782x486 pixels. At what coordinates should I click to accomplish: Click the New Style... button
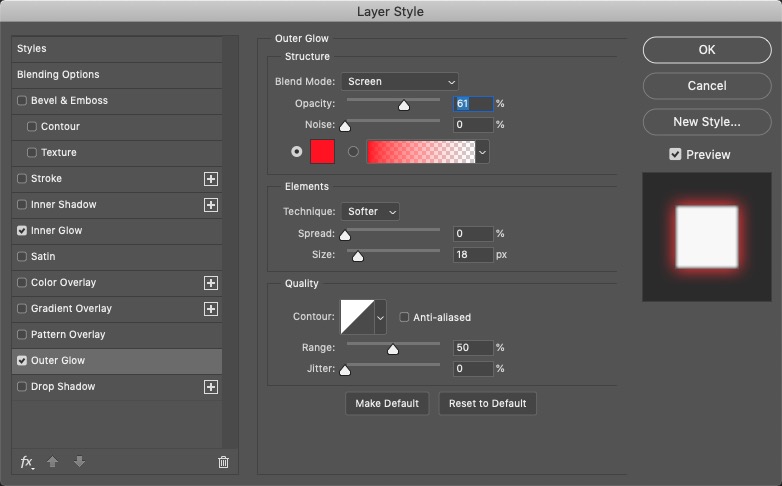click(x=706, y=122)
